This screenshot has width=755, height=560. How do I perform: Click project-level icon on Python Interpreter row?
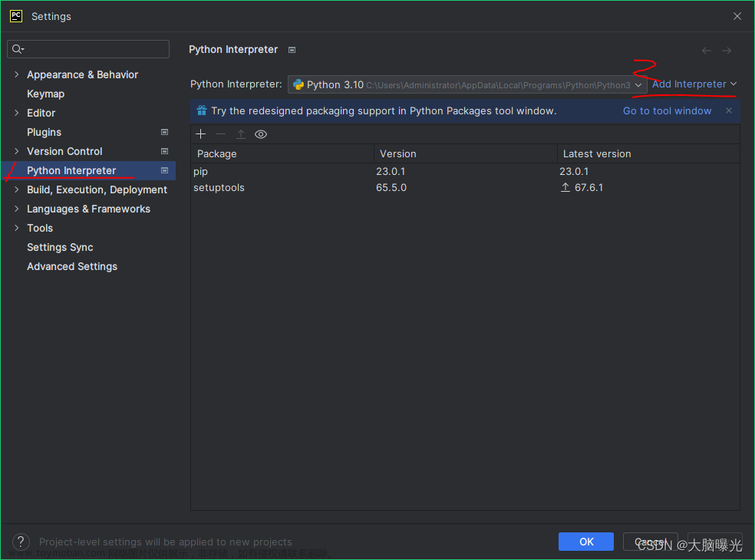tap(164, 170)
